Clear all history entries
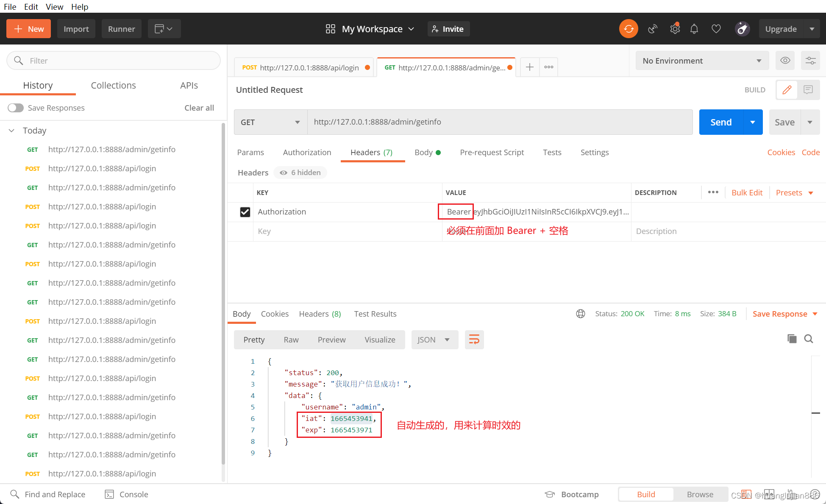This screenshot has height=504, width=826. point(199,108)
